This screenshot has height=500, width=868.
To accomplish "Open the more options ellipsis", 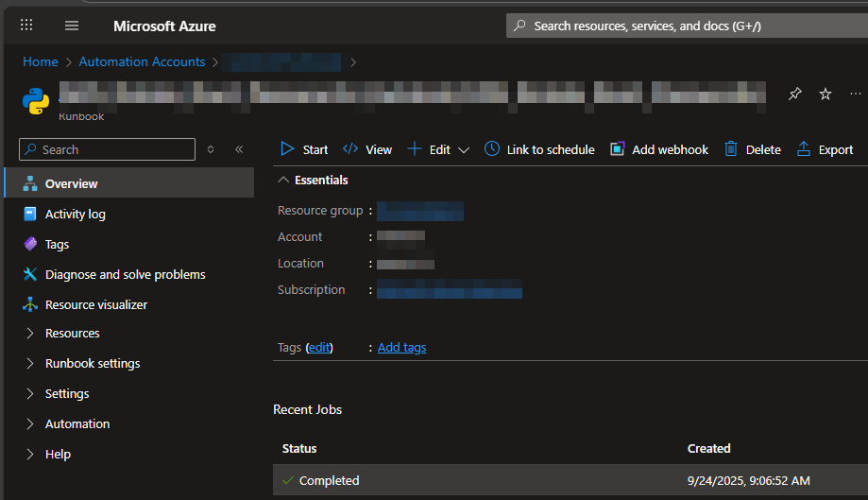I will (x=856, y=94).
